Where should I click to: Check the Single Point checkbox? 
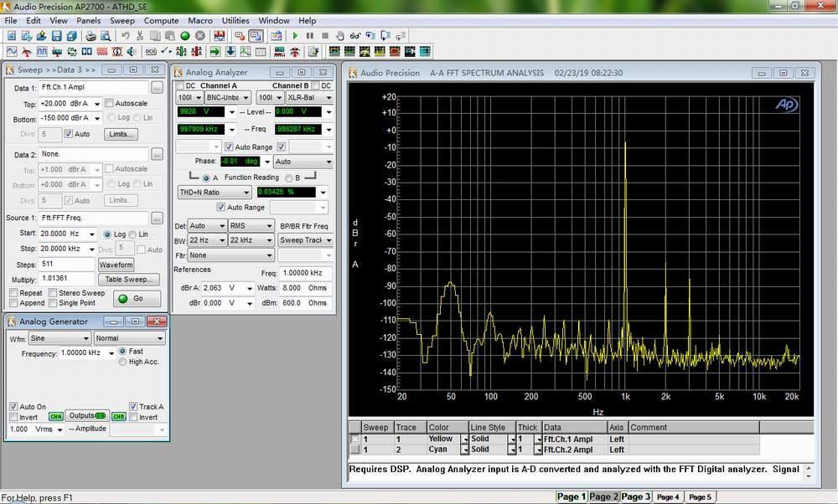(52, 303)
